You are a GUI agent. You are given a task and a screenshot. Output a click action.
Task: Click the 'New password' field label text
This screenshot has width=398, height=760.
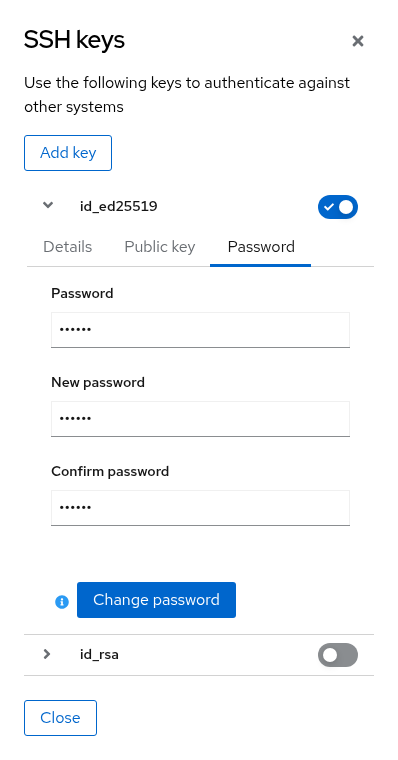[x=98, y=382]
